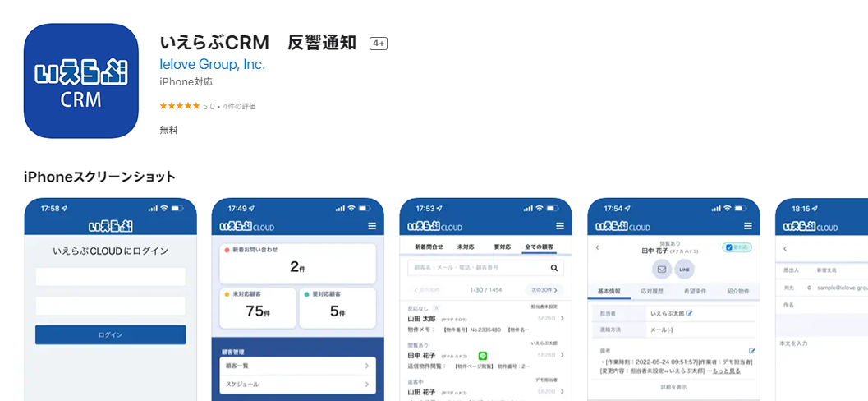Image resolution: width=868 pixels, height=401 pixels.
Task: Go back with arrow in 17:54 screenshot
Action: (597, 247)
